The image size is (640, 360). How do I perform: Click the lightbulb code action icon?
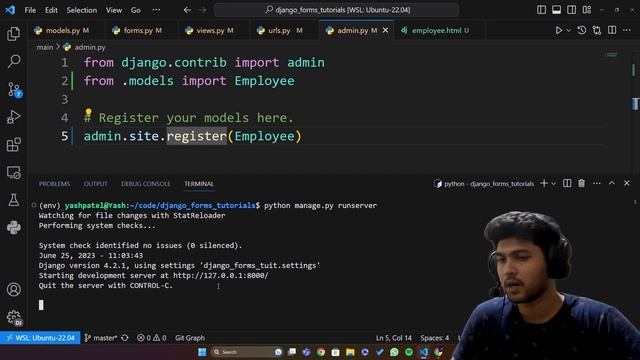point(88,112)
